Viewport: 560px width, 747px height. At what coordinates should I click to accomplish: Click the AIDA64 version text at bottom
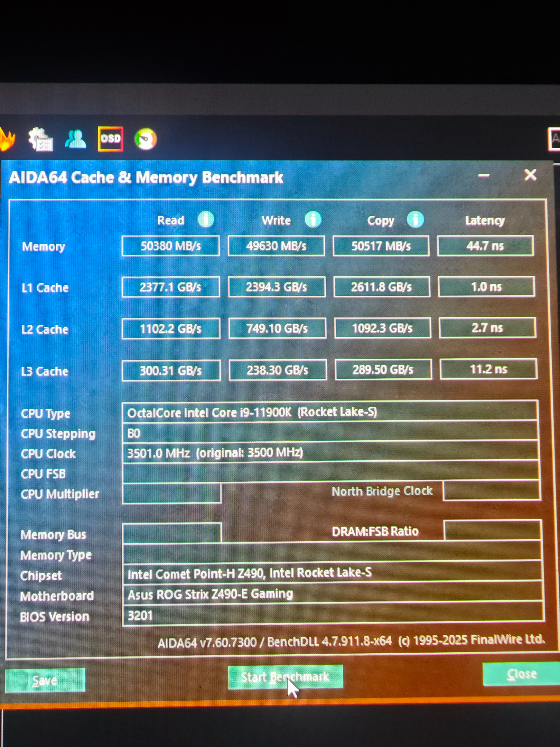point(351,641)
